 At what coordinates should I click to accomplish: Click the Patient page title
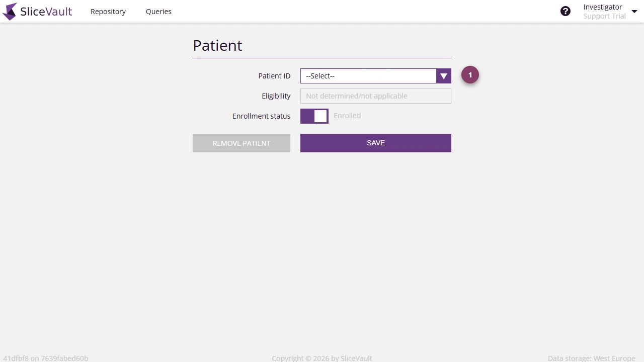click(217, 45)
